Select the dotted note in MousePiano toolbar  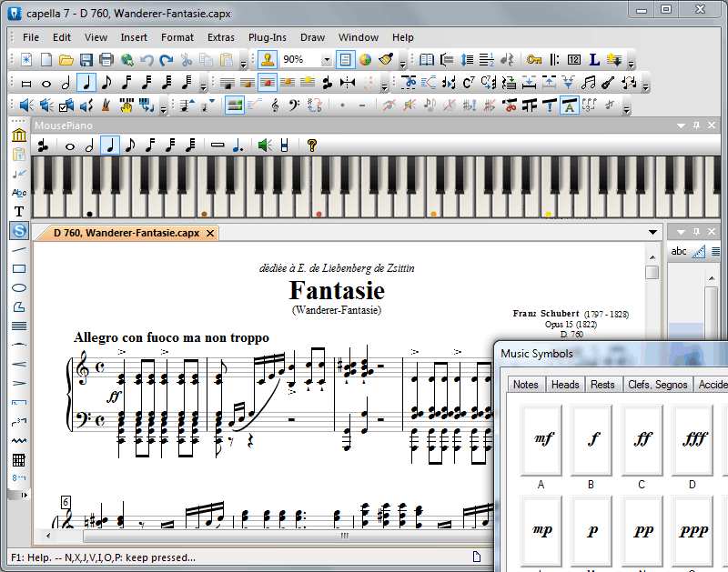coord(238,146)
